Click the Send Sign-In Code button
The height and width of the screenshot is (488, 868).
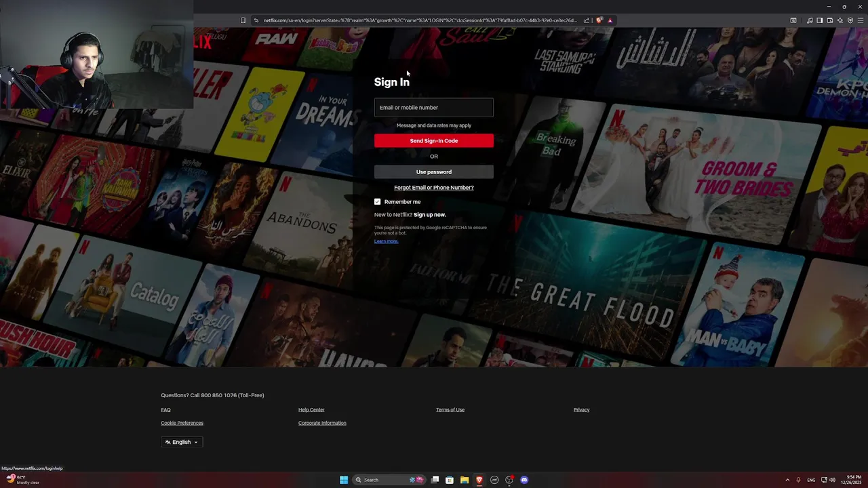[434, 140]
